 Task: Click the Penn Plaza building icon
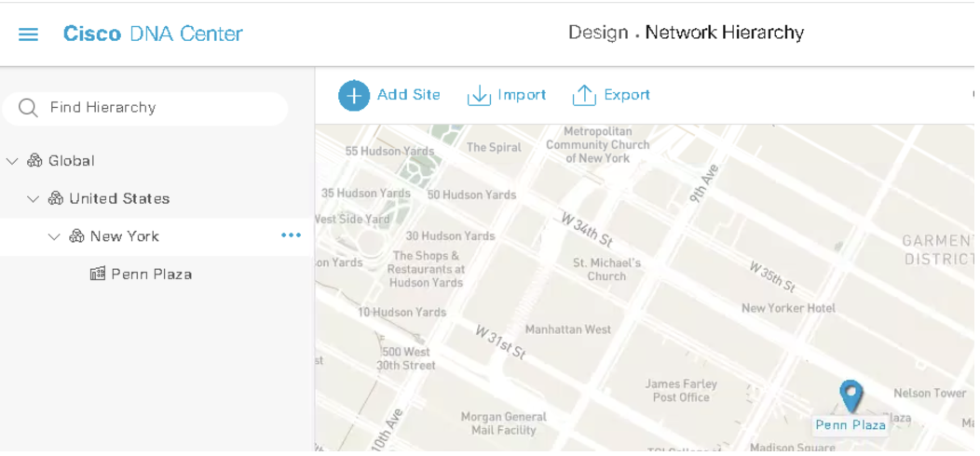(98, 275)
